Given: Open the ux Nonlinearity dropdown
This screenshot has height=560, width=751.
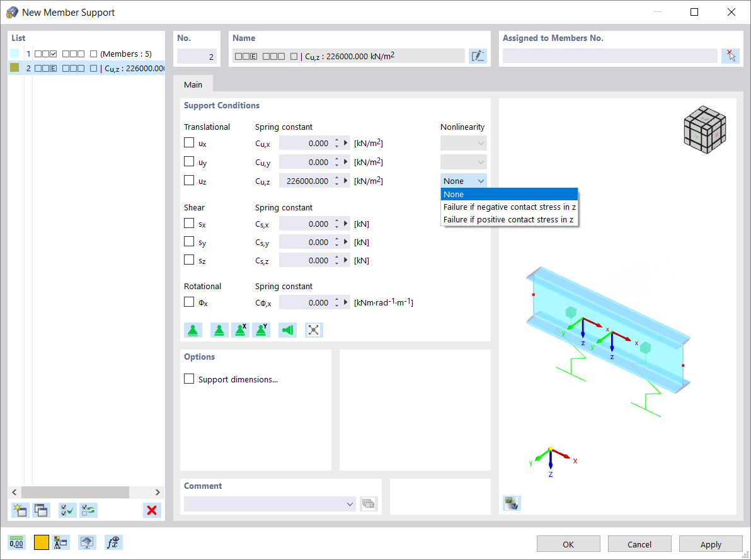Looking at the screenshot, I should point(464,143).
